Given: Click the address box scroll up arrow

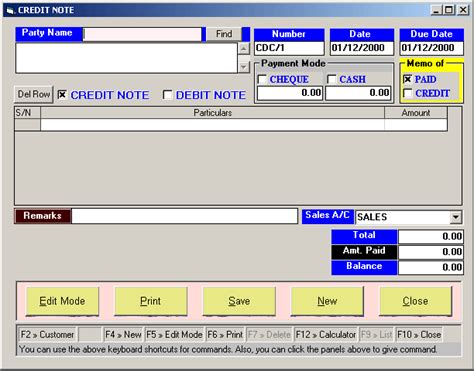Looking at the screenshot, I should [x=244, y=49].
